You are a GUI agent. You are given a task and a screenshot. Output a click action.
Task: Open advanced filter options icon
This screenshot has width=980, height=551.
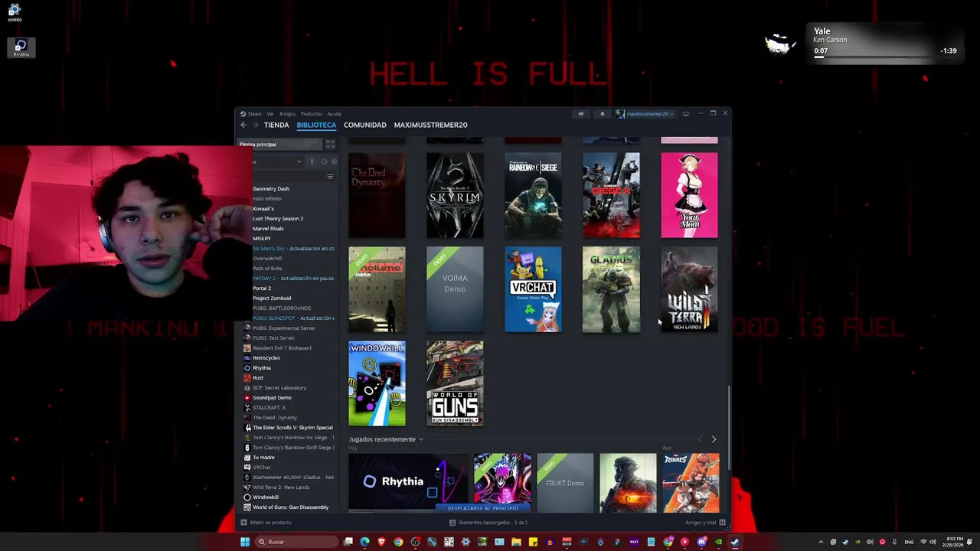point(330,177)
